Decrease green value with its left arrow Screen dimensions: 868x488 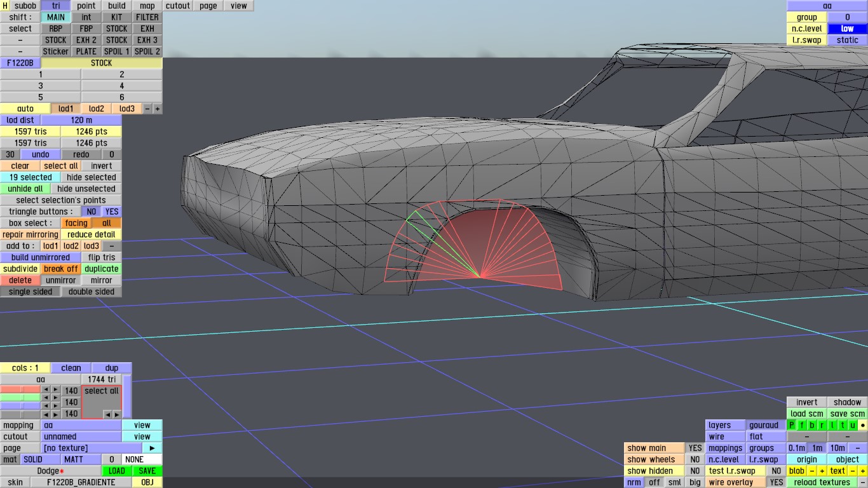click(x=46, y=398)
